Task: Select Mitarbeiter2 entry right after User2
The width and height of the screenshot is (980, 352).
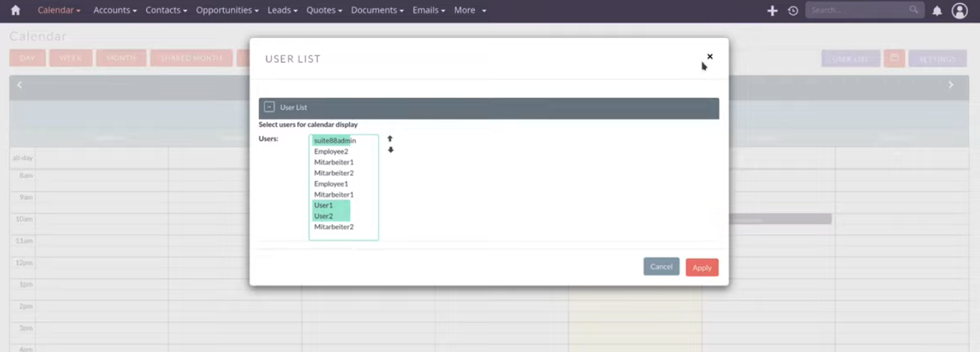Action: pos(334,227)
